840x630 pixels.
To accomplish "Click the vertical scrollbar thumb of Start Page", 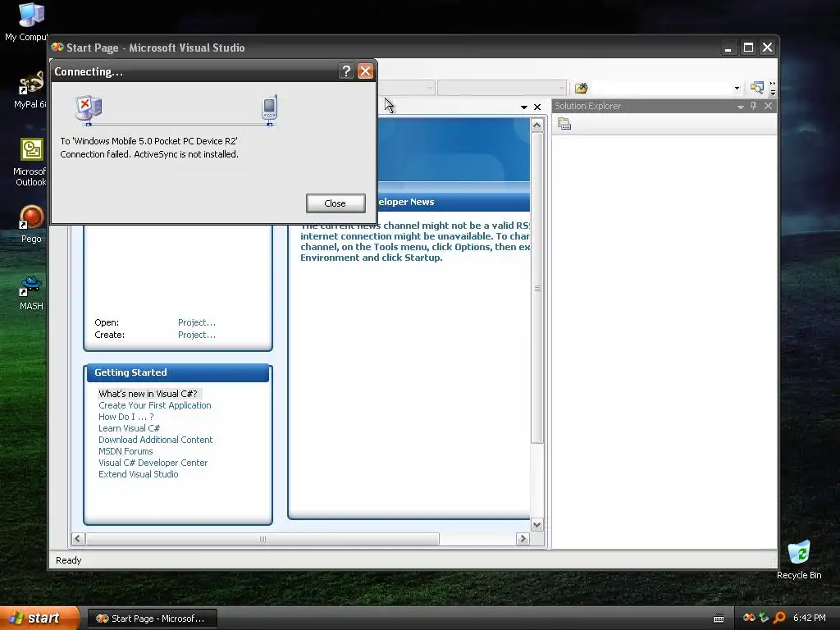I will pos(537,288).
